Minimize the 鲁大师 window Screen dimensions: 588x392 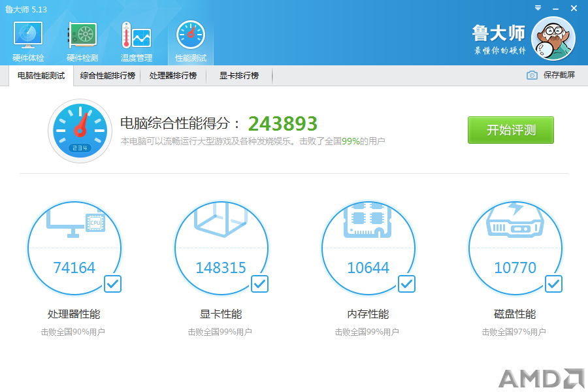point(556,8)
